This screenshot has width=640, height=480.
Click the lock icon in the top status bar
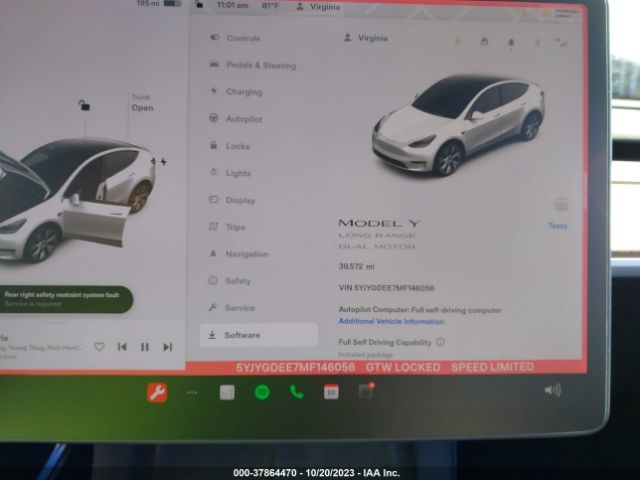click(x=199, y=4)
